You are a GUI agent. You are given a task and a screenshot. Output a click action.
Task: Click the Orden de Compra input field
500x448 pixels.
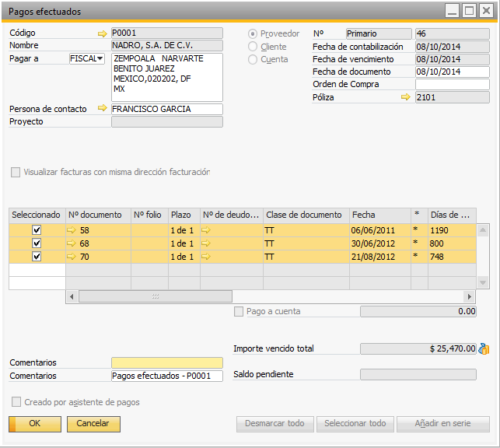(x=452, y=84)
